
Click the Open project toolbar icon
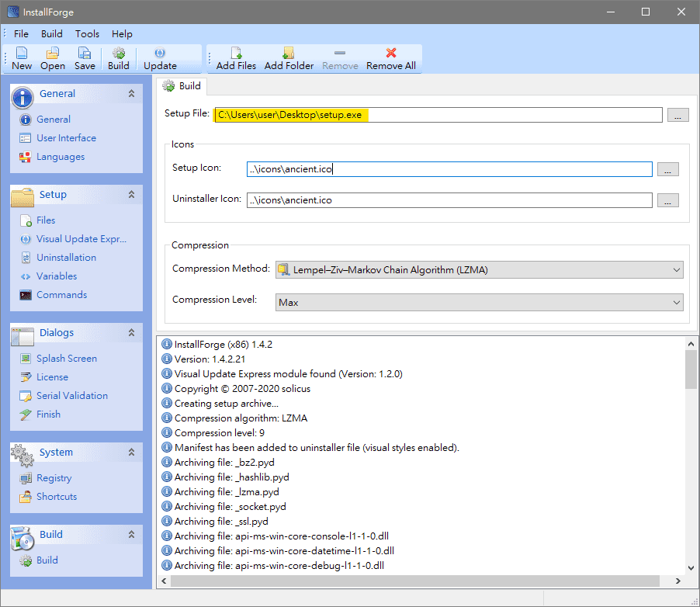point(53,53)
